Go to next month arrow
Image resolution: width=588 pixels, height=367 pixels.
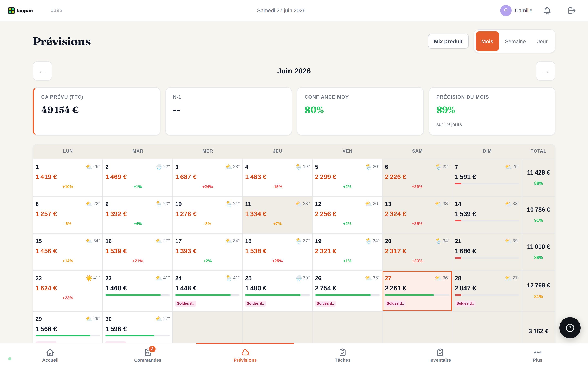point(546,71)
